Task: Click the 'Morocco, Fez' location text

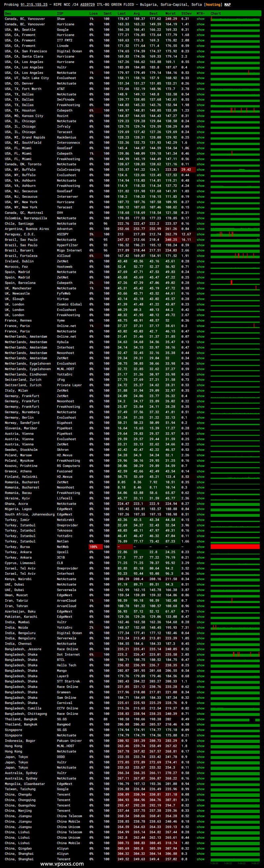Action: (x=16, y=266)
